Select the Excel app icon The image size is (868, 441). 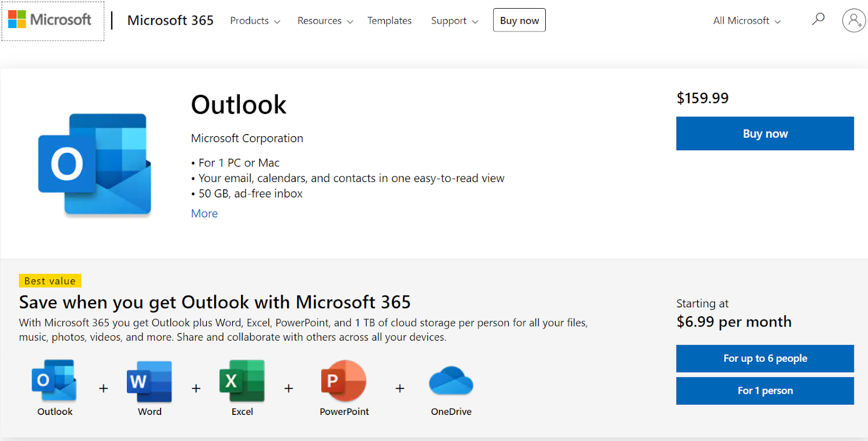[x=242, y=381]
